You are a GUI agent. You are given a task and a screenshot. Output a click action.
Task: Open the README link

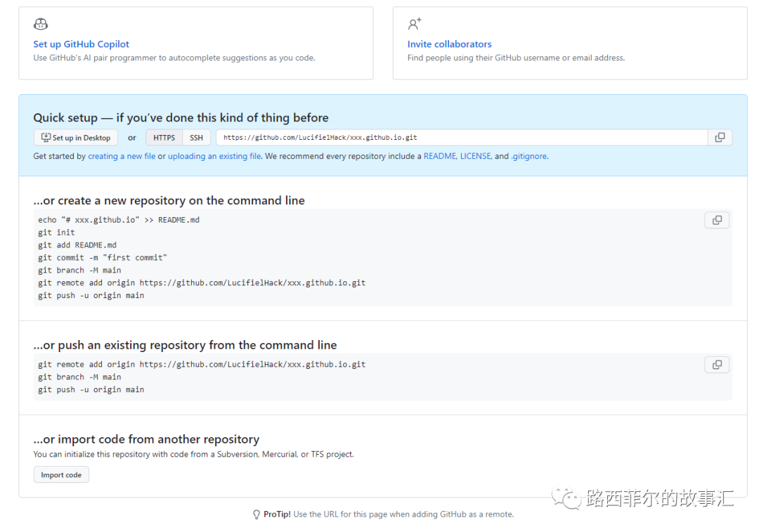coord(439,156)
